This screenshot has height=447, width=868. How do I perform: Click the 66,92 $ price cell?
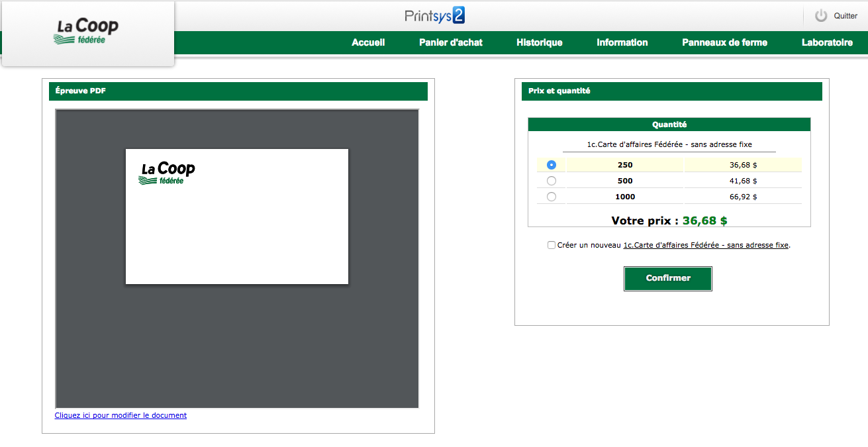pos(743,197)
